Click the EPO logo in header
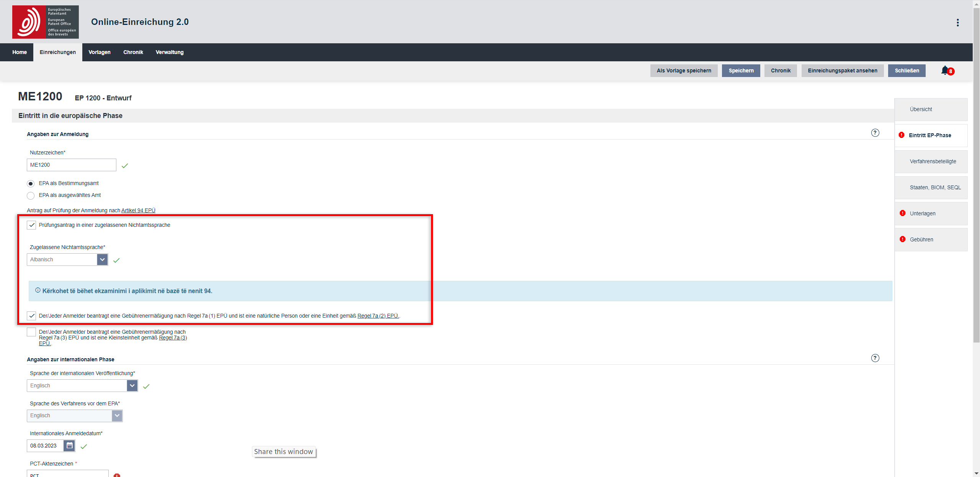 point(45,22)
